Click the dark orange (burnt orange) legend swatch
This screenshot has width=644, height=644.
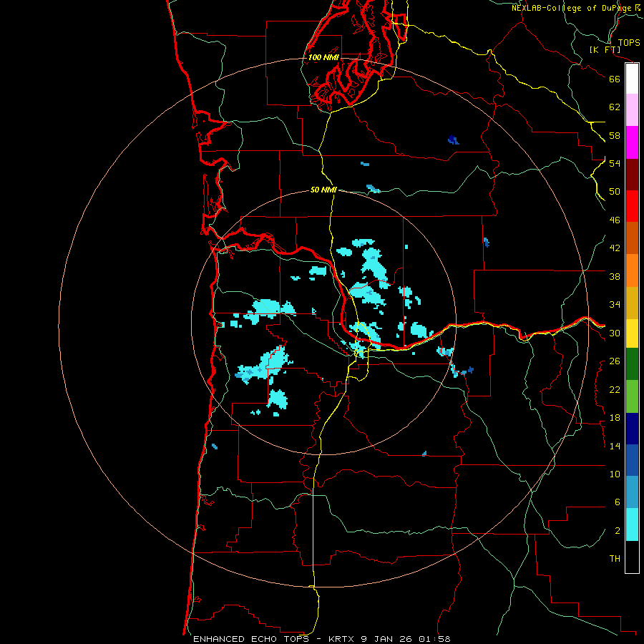(632, 238)
